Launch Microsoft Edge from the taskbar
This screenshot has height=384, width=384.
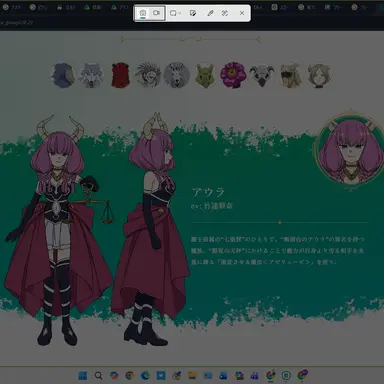tap(145, 376)
